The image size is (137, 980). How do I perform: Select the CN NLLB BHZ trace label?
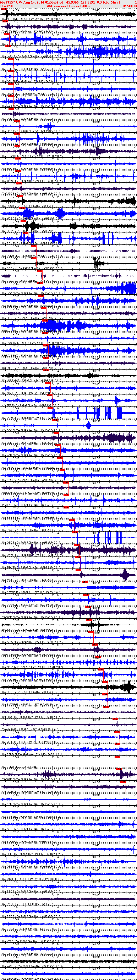31,792
